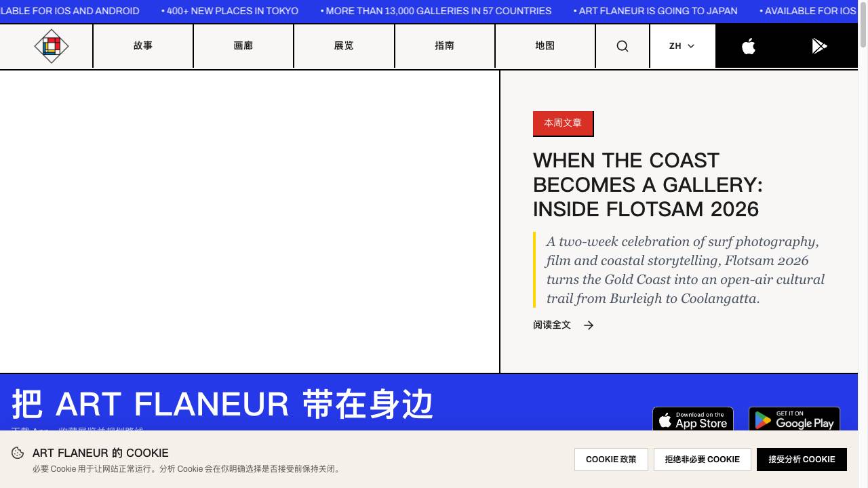Open the 故事 menu item
This screenshot has width=868, height=488.
click(x=143, y=46)
